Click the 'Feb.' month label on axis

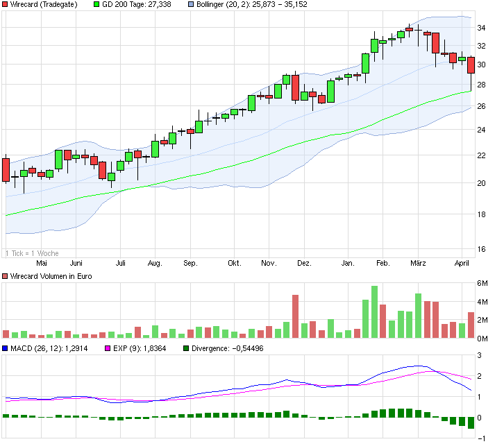point(383,263)
